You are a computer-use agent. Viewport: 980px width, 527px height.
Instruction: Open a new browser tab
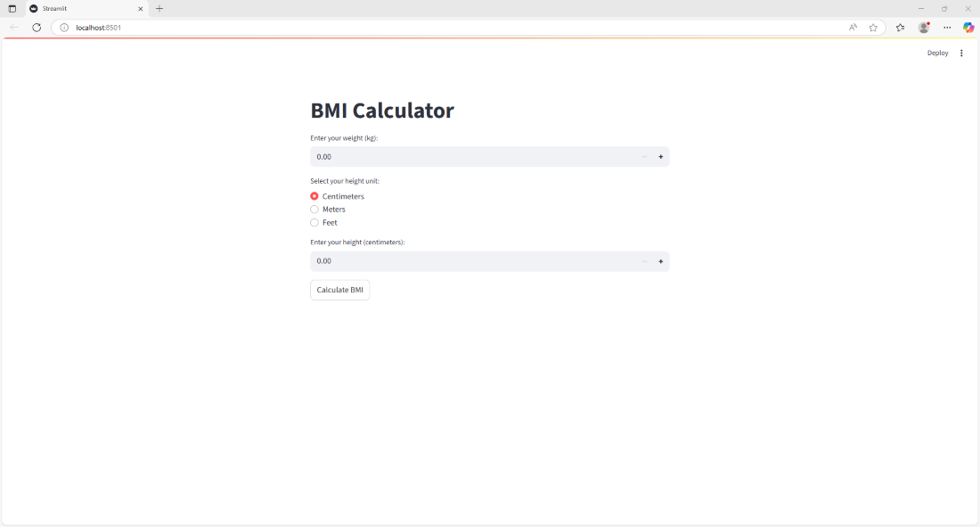(159, 8)
